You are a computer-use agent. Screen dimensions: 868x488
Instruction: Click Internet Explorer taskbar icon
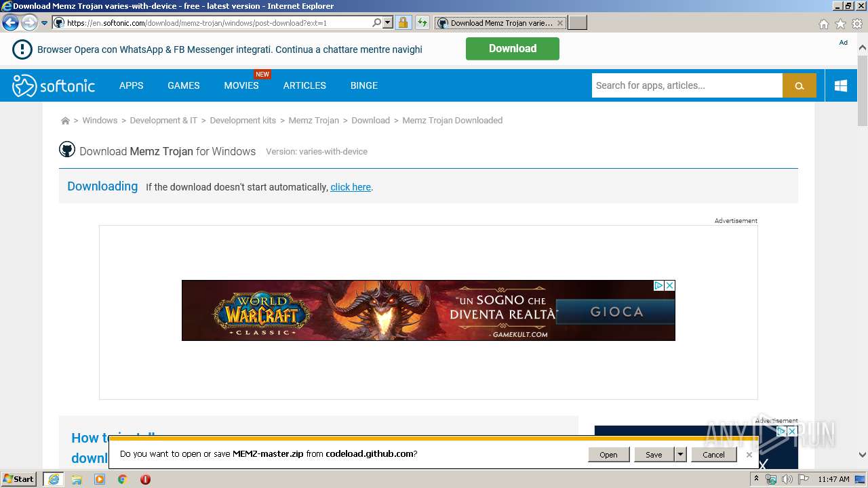point(54,479)
